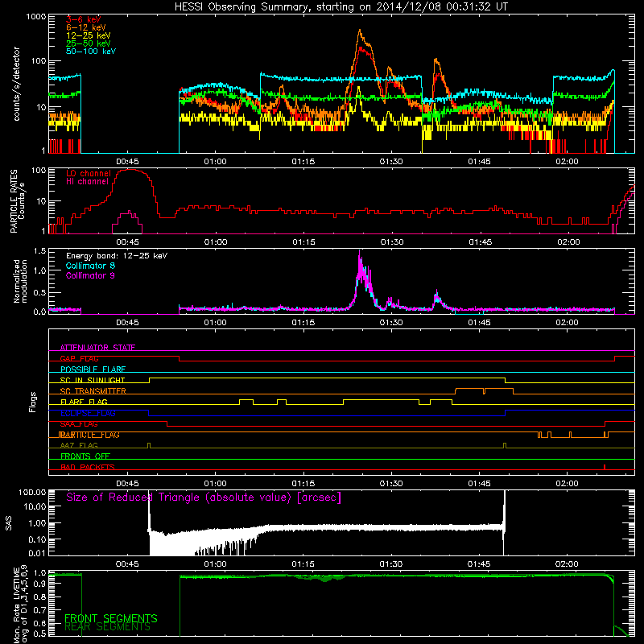Click the HI channel legend label
Image resolution: width=644 pixels, height=644 pixels.
tap(87, 182)
